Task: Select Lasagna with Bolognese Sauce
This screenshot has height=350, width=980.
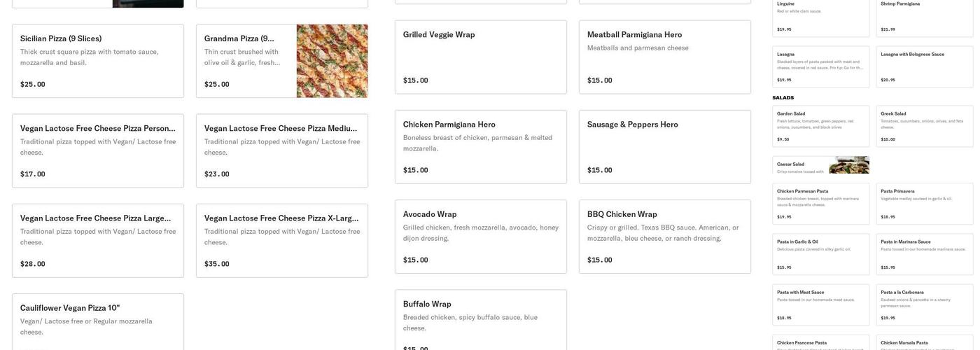Action: click(x=924, y=66)
